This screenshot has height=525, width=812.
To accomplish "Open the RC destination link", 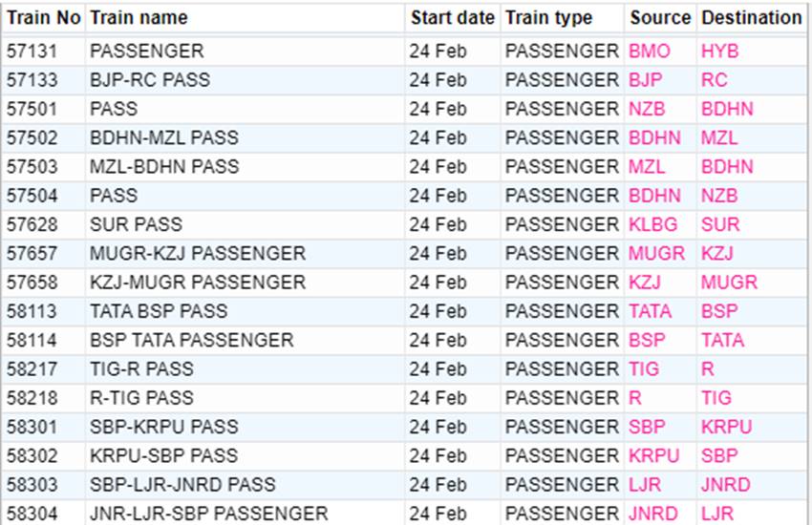I will pos(714,80).
